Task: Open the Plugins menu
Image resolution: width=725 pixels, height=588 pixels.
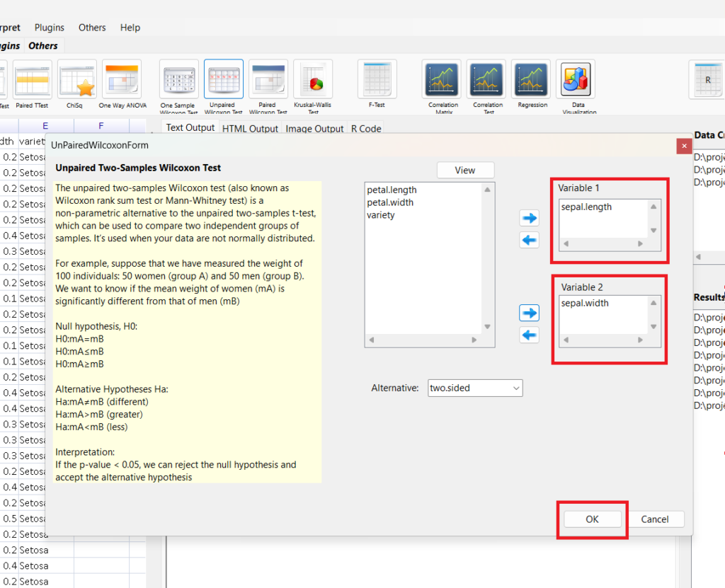Action: (49, 28)
